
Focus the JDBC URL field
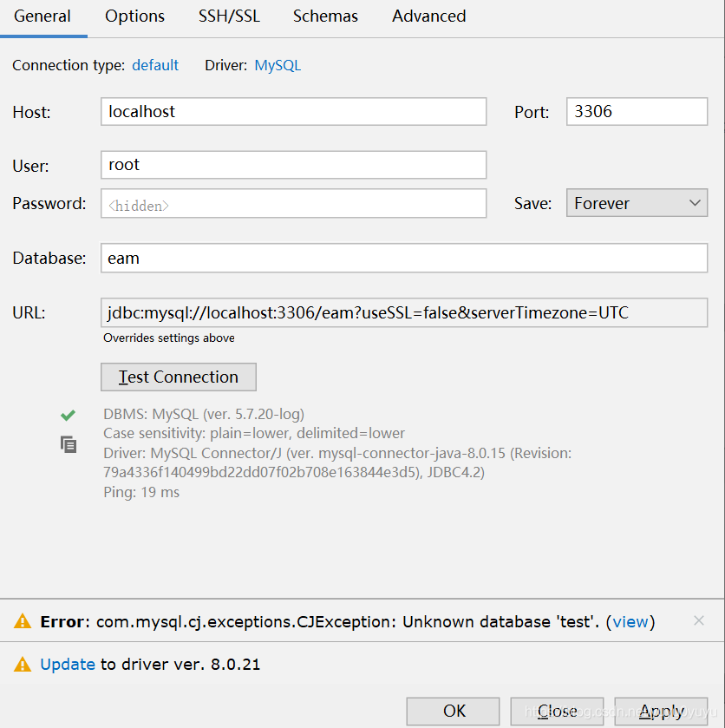click(404, 313)
